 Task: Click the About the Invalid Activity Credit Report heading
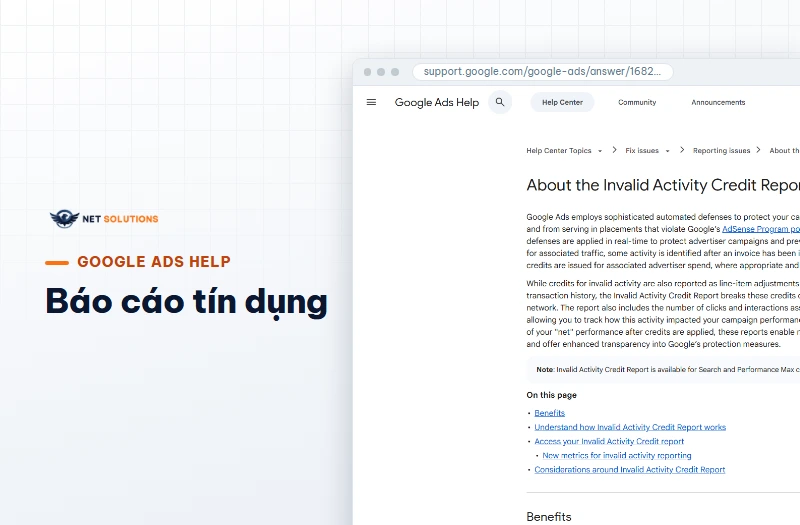coord(663,185)
